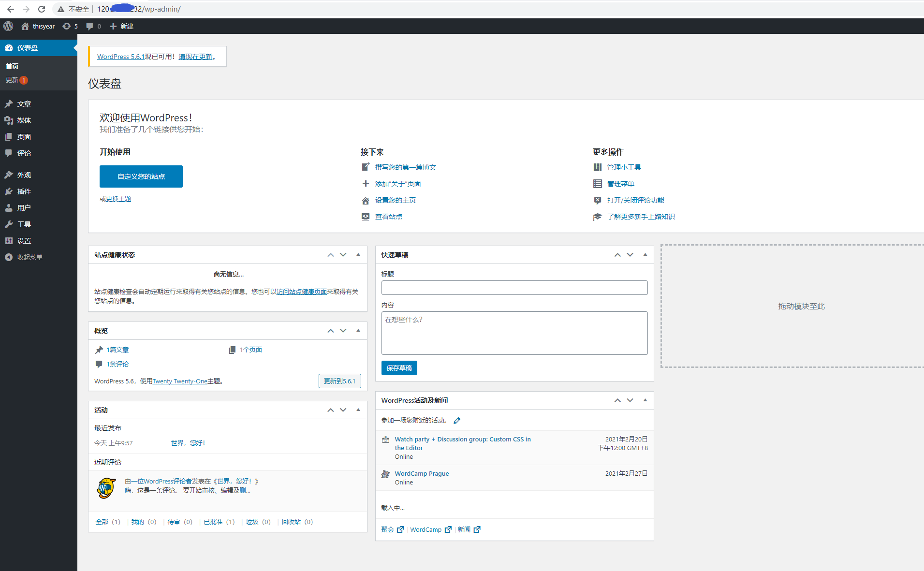The image size is (924, 571).
Task: Collapse the 站点健康状态 panel
Action: (x=358, y=255)
